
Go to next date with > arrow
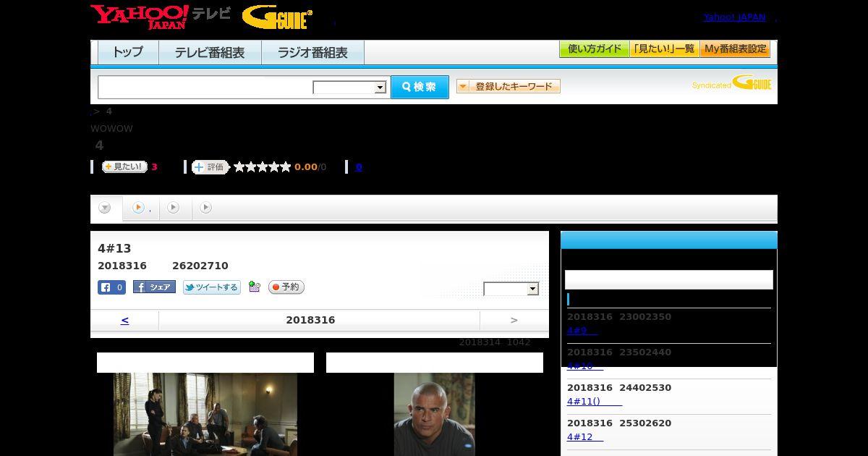(514, 320)
